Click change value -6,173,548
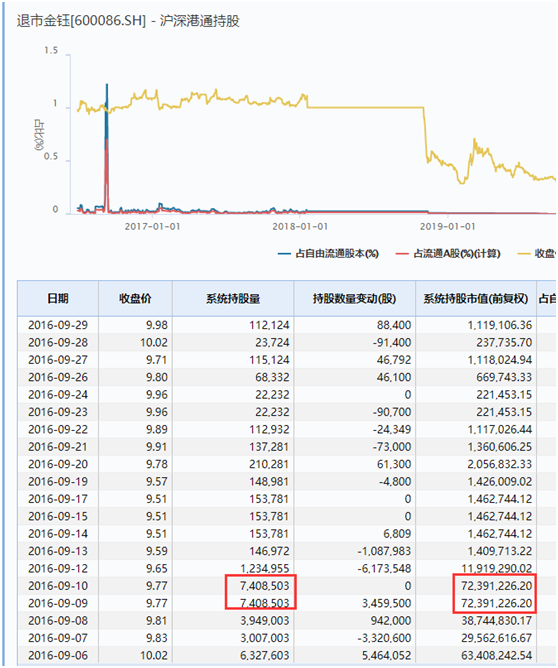 [385, 569]
